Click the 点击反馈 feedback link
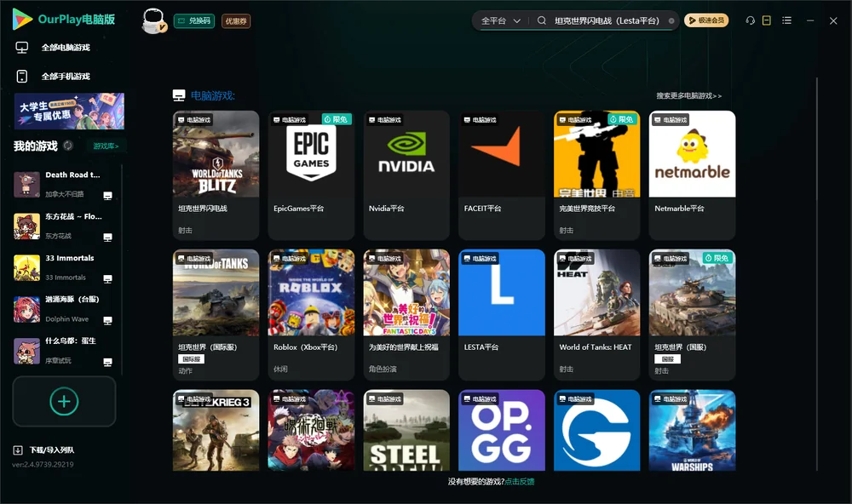The image size is (852, 504). pos(520,481)
